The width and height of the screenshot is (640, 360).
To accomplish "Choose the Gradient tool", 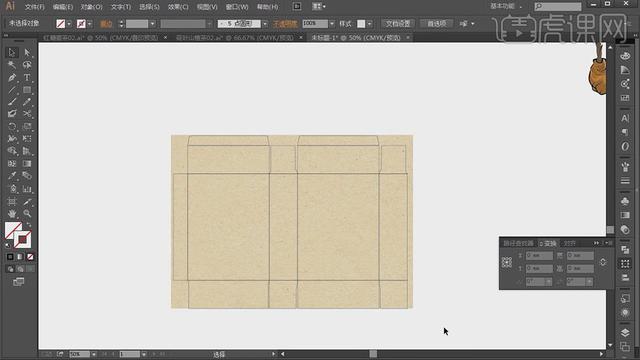I will coord(27,164).
